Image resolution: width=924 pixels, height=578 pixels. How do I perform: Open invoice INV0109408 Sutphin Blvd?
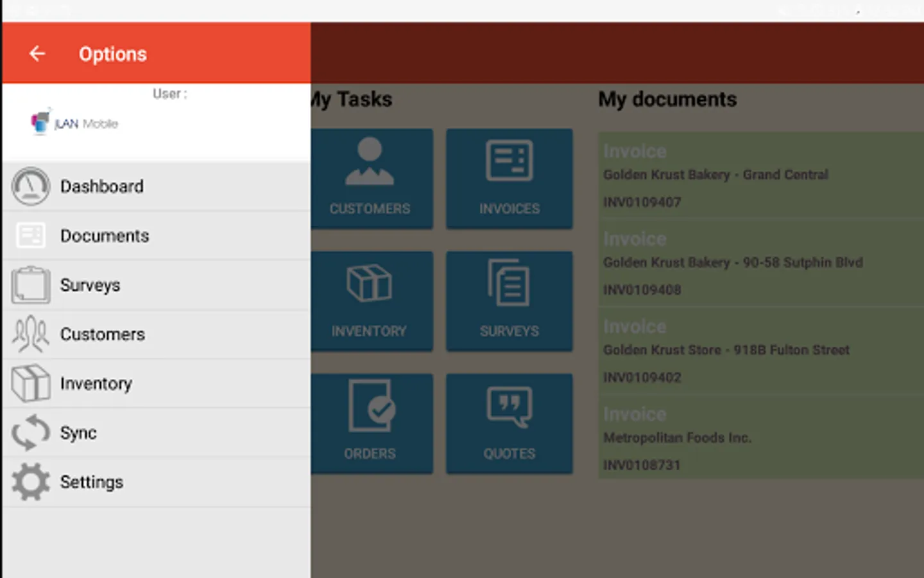[x=761, y=263]
